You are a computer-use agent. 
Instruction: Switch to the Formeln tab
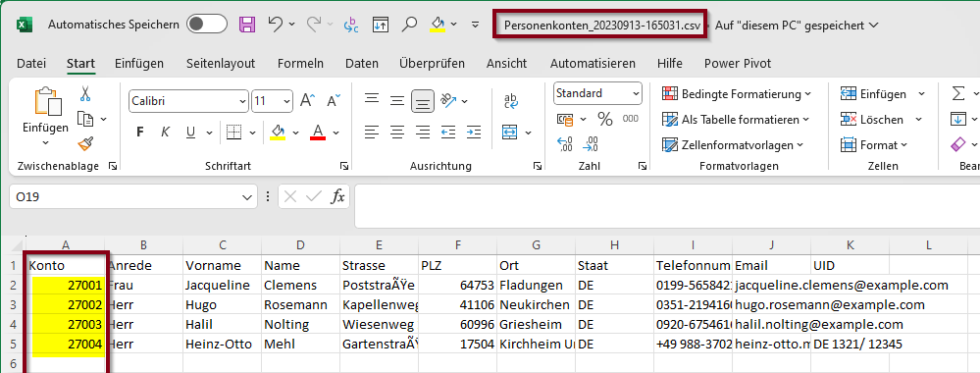click(x=300, y=63)
